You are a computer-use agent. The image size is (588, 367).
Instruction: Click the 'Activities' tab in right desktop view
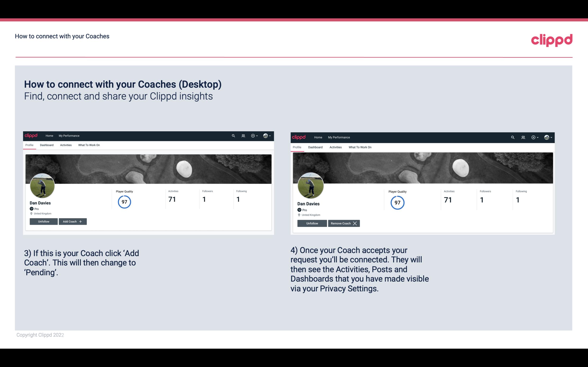(335, 147)
